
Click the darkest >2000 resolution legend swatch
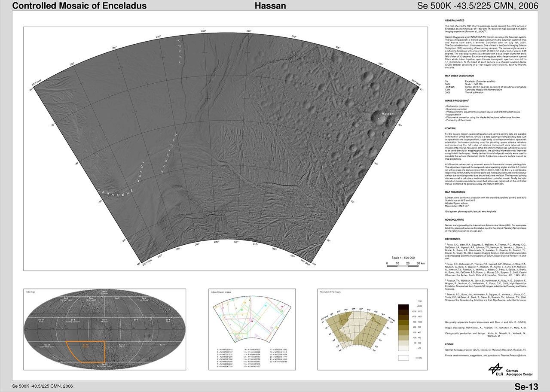pos(404,307)
